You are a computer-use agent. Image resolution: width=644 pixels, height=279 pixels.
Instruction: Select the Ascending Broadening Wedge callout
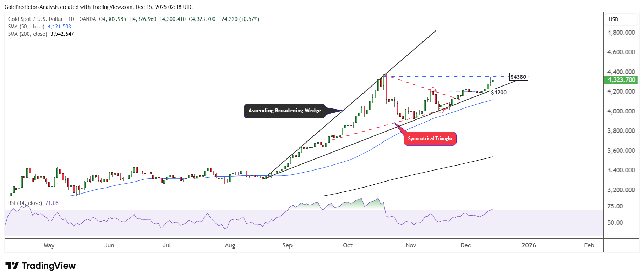284,111
